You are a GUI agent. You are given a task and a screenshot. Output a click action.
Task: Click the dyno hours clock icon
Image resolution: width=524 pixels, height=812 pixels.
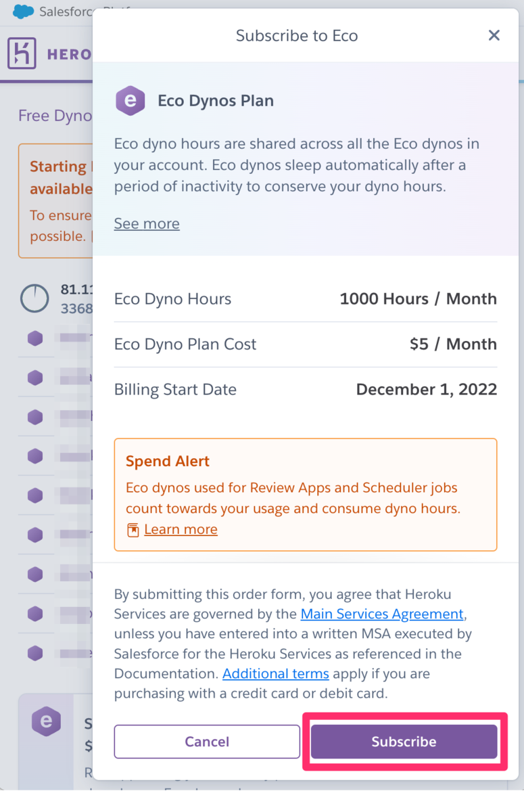pos(34,298)
